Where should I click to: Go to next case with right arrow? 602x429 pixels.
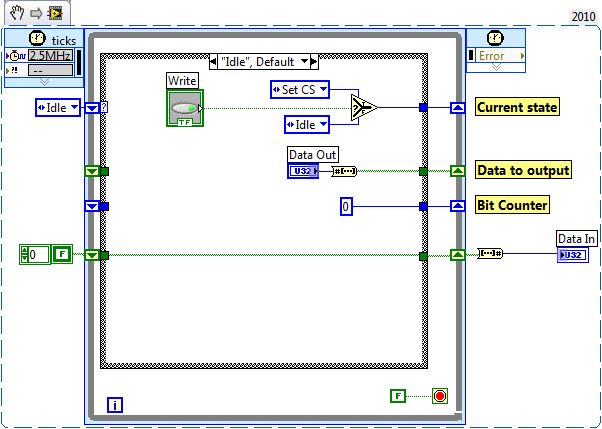pyautogui.click(x=314, y=61)
